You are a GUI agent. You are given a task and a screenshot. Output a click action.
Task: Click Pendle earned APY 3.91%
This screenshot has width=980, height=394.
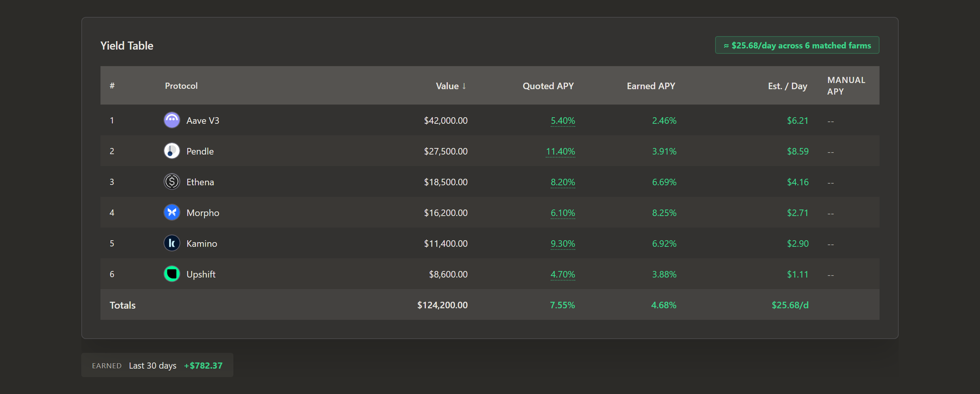(664, 151)
